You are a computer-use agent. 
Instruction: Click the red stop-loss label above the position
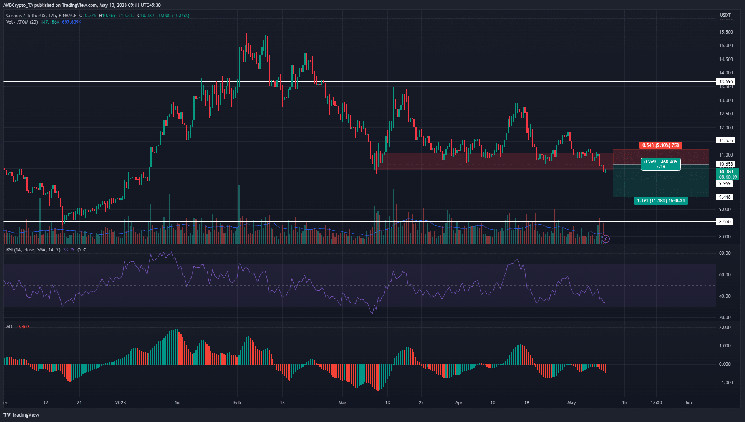(661, 144)
